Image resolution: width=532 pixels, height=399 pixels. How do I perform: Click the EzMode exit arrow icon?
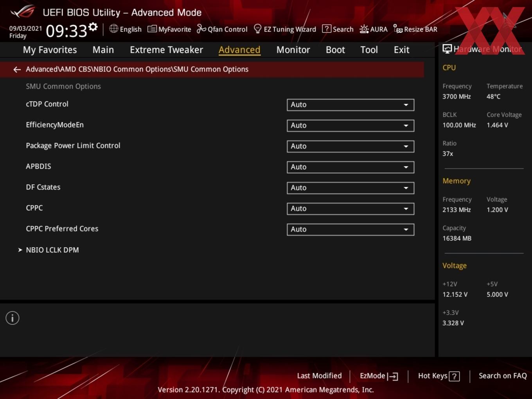tap(392, 376)
